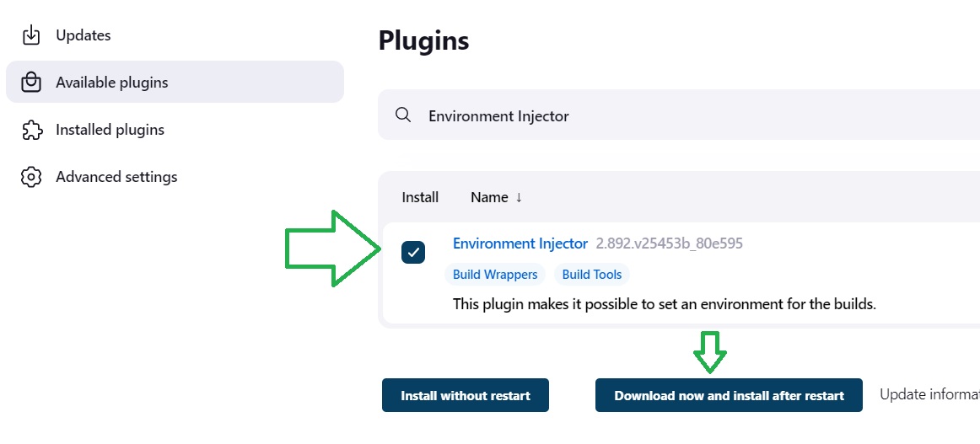The height and width of the screenshot is (444, 980).
Task: Click Install without restart button
Action: point(465,395)
